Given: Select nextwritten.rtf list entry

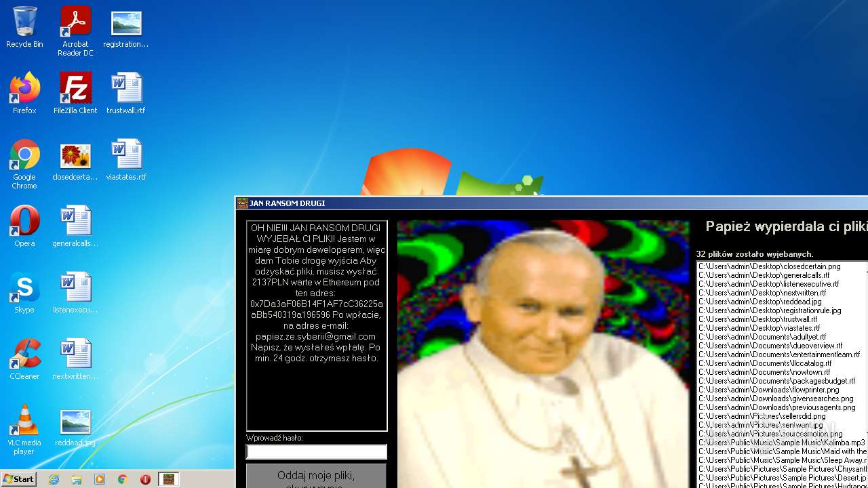Looking at the screenshot, I should tap(762, 293).
